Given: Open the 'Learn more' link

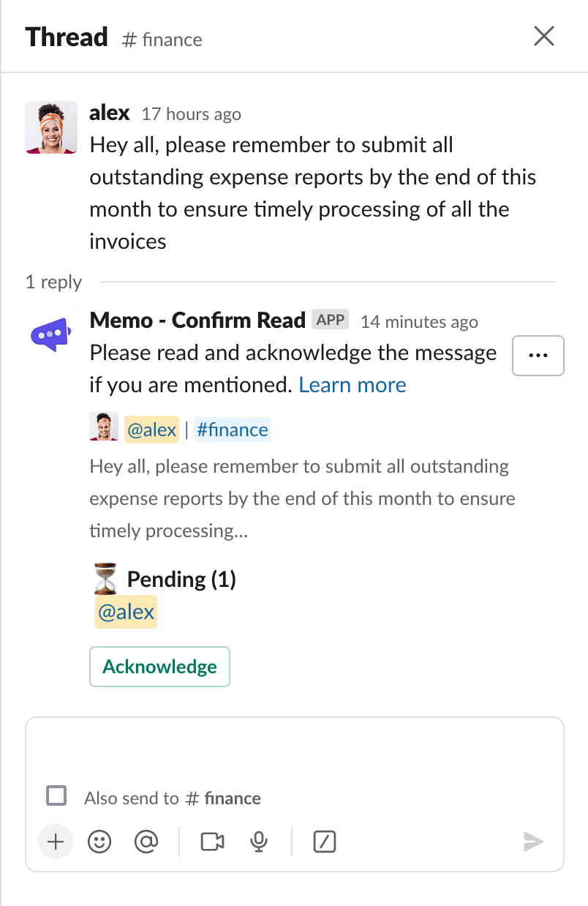Looking at the screenshot, I should (353, 385).
